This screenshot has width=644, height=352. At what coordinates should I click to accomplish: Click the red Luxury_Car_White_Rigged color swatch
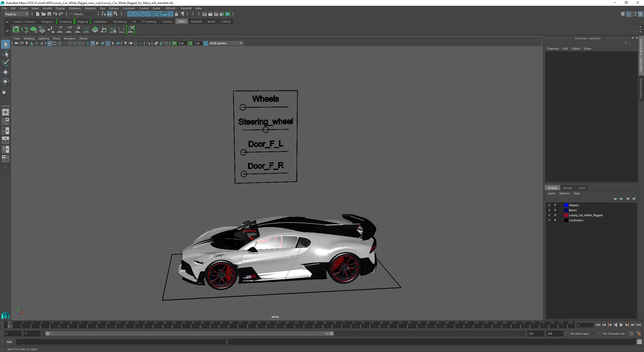click(566, 215)
